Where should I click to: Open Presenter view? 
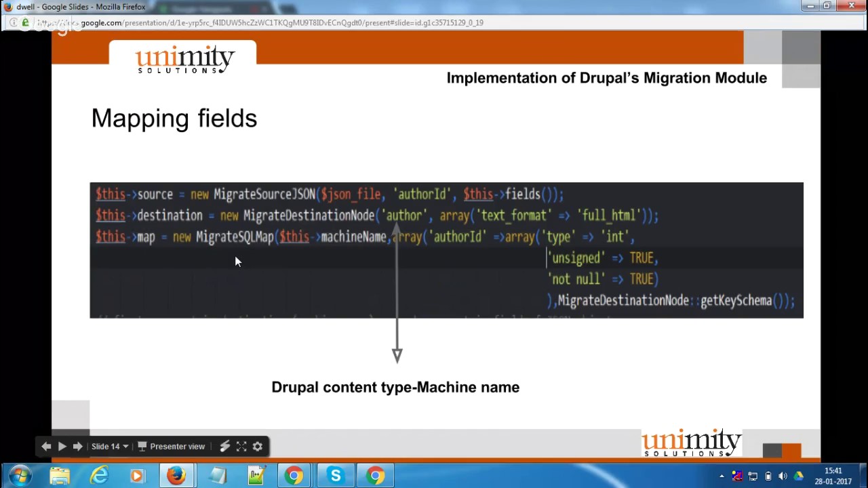point(171,446)
